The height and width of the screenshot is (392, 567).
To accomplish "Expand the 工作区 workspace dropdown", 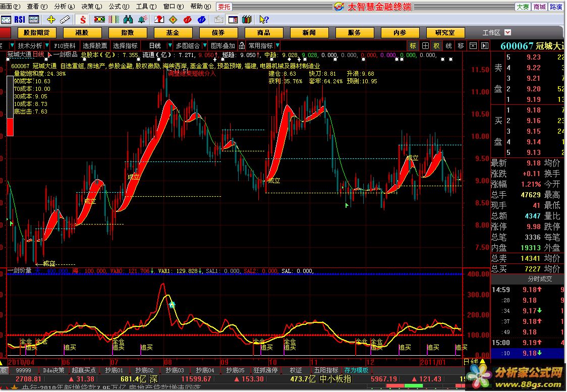I will pyautogui.click(x=507, y=32).
